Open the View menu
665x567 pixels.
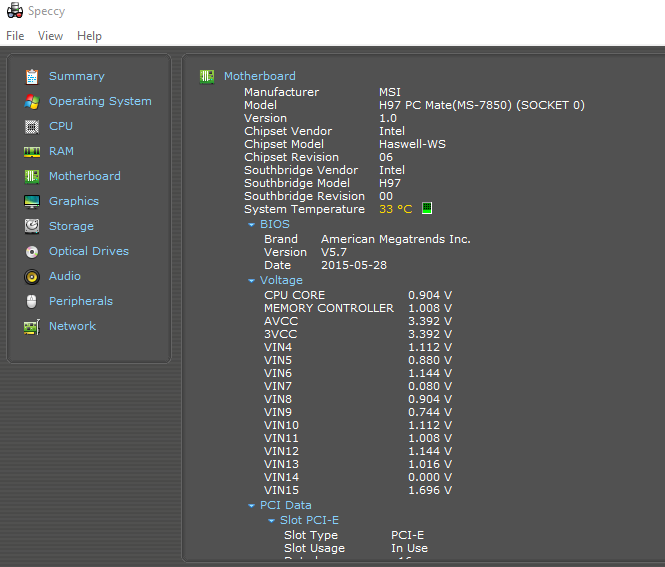[x=50, y=36]
